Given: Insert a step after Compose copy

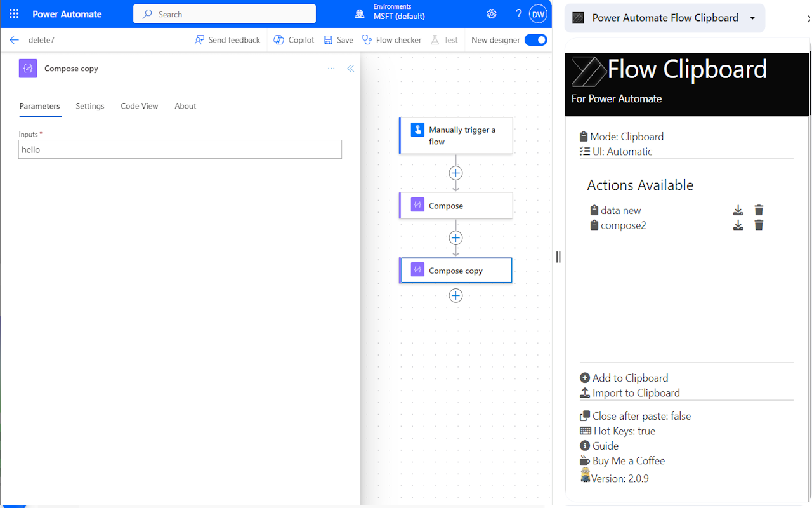Looking at the screenshot, I should coord(455,295).
